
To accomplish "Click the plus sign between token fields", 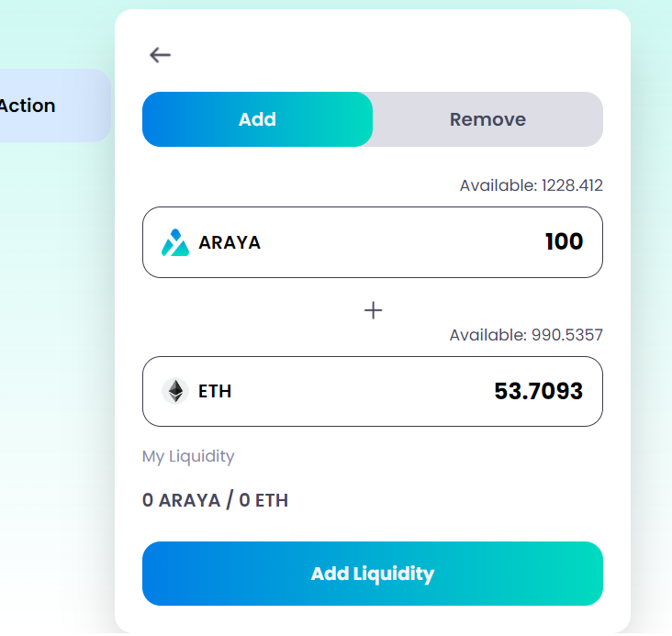I will coord(373,311).
